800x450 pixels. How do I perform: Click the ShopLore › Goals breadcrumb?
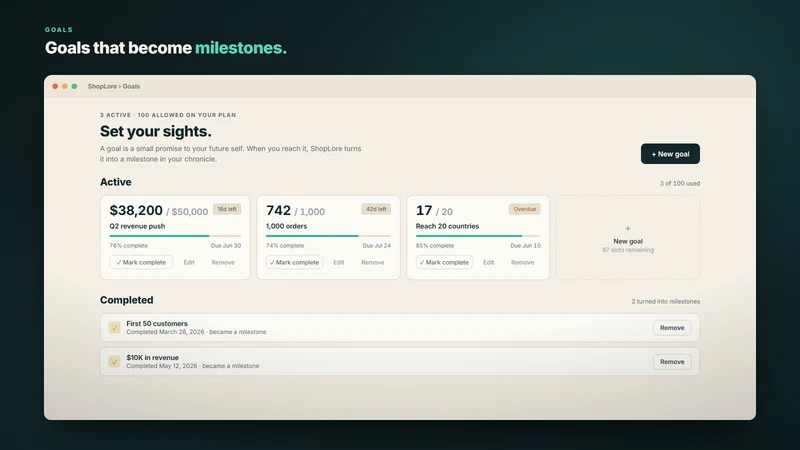pos(114,86)
